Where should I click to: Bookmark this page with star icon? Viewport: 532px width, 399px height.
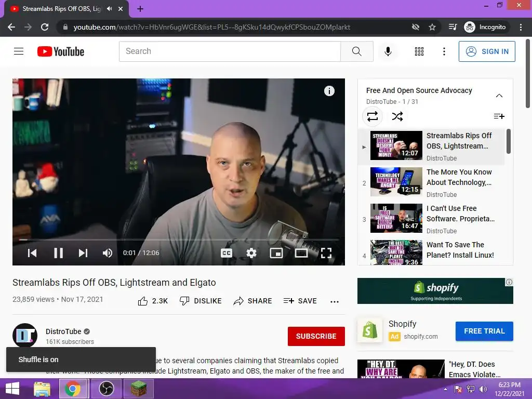click(x=432, y=27)
